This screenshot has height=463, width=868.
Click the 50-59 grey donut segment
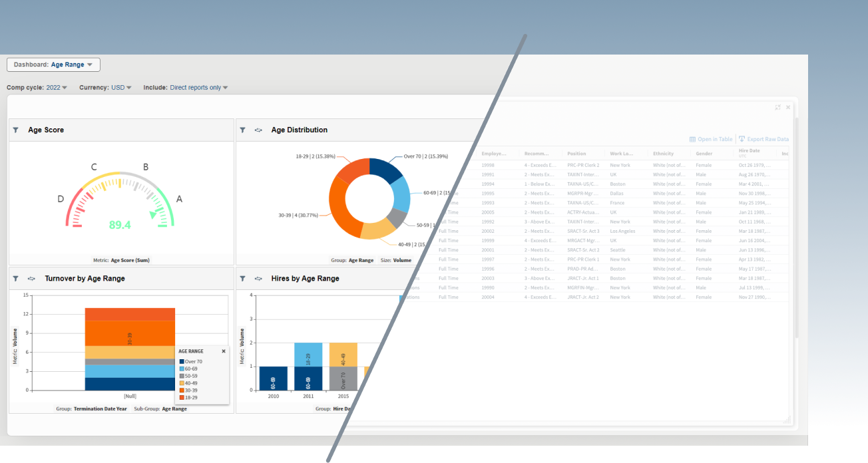pos(396,217)
